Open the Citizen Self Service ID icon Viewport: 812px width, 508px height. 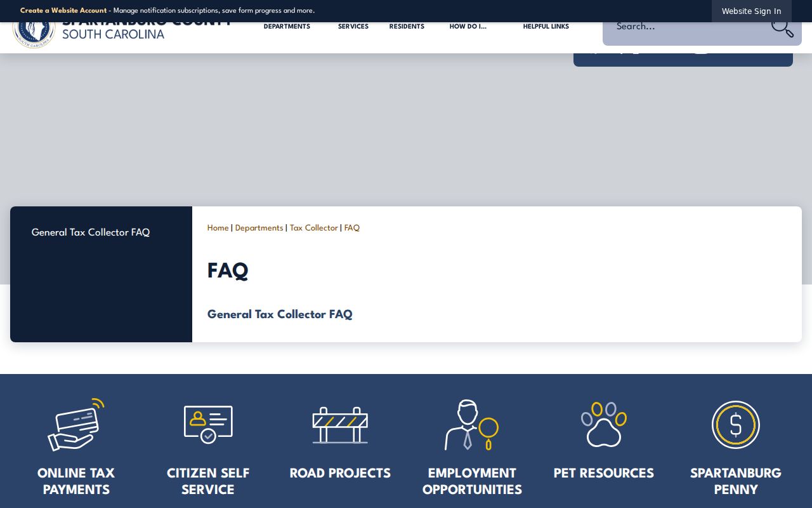208,425
